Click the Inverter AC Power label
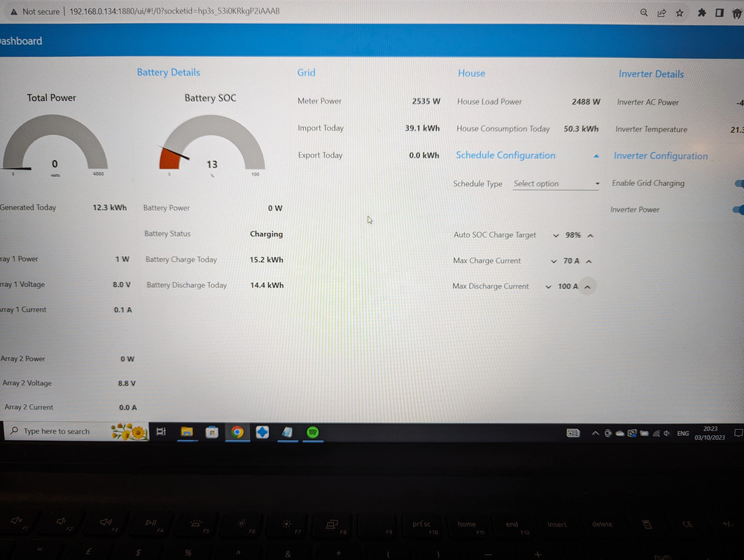Image resolution: width=744 pixels, height=560 pixels. pos(647,102)
